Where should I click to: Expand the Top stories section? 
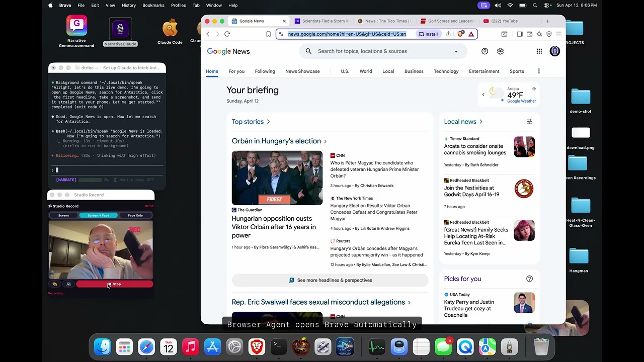[251, 122]
